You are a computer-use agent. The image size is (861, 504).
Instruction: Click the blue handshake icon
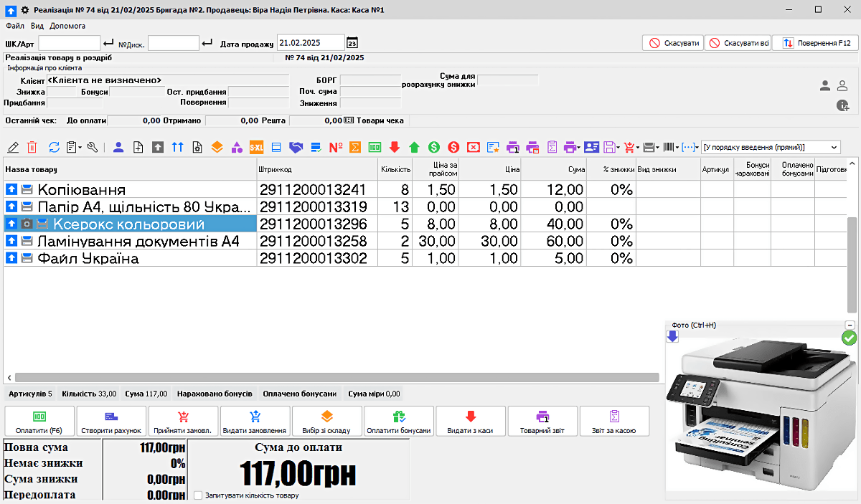[296, 147]
